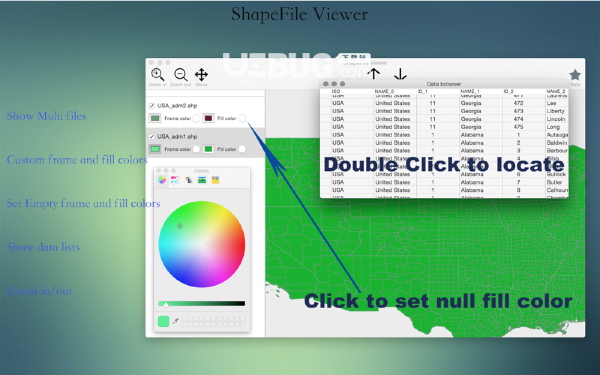Viewport: 600px width, 375px height.
Task: Open the color wheel picker tab
Action: (x=162, y=180)
